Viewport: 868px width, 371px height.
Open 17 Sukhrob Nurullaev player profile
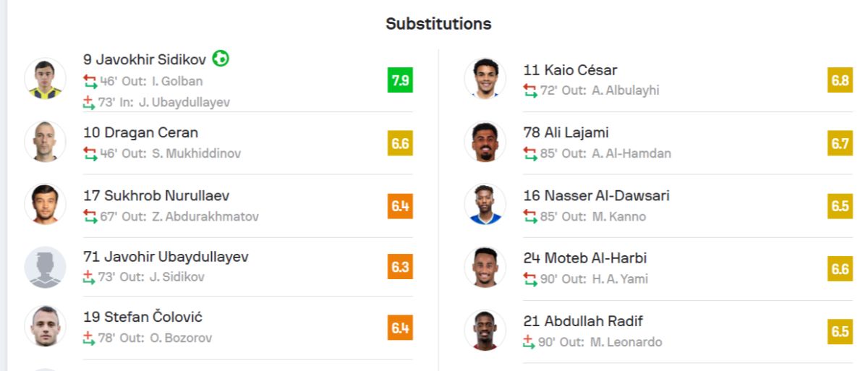pyautogui.click(x=158, y=195)
